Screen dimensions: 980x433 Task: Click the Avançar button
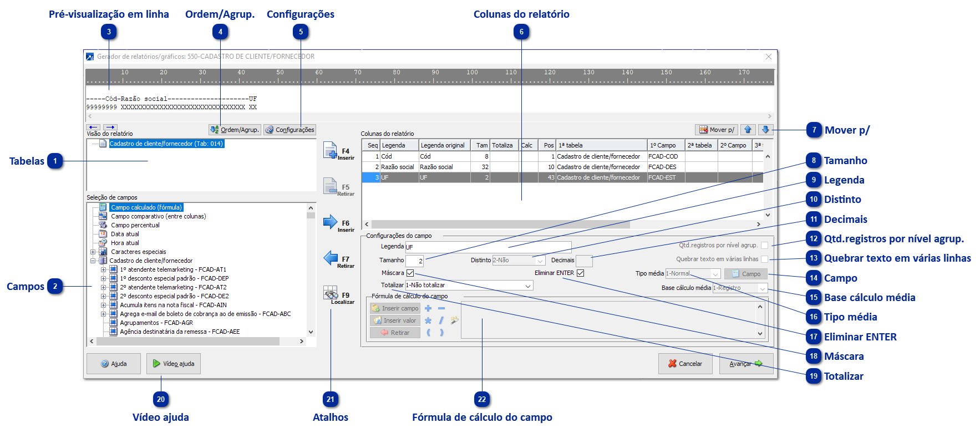pos(746,364)
